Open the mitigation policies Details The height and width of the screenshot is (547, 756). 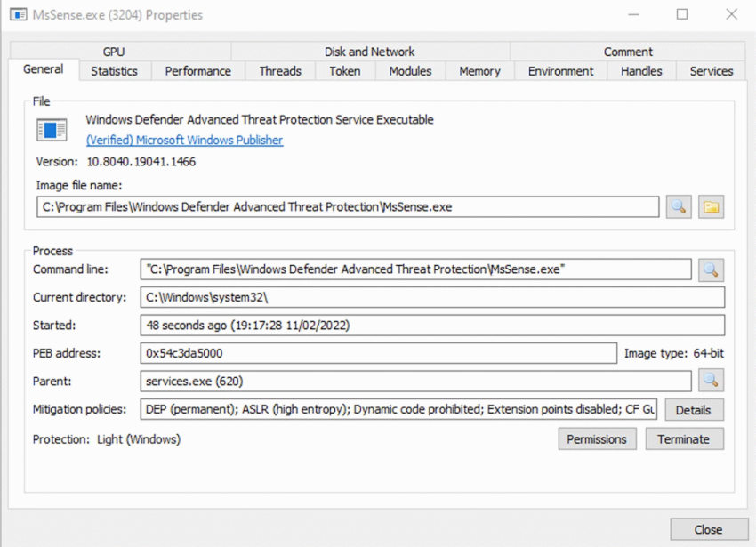(x=694, y=410)
